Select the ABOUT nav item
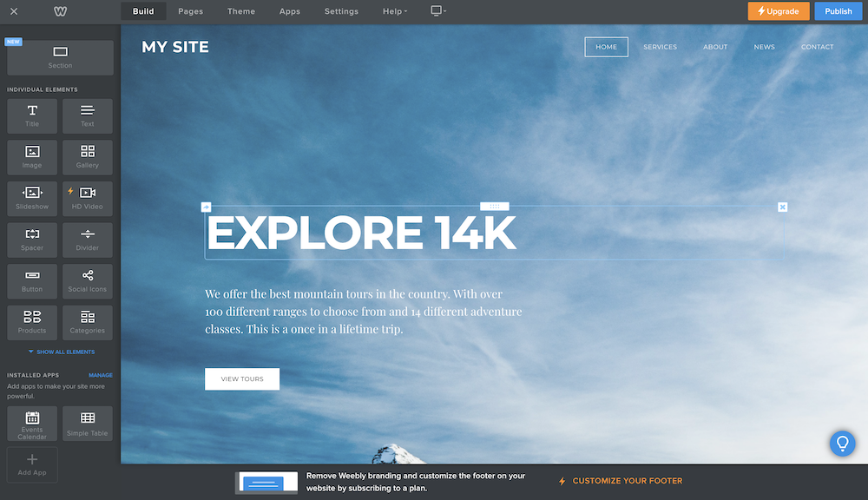This screenshot has height=500, width=868. [715, 47]
